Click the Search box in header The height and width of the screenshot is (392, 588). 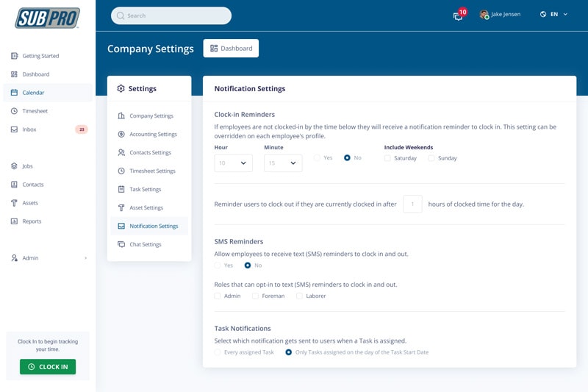[171, 15]
